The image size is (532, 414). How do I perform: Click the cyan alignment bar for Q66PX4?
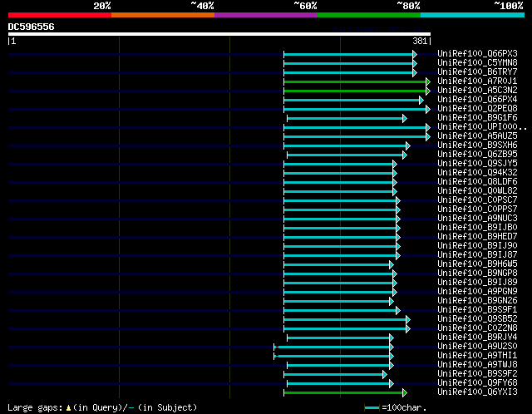pos(353,100)
